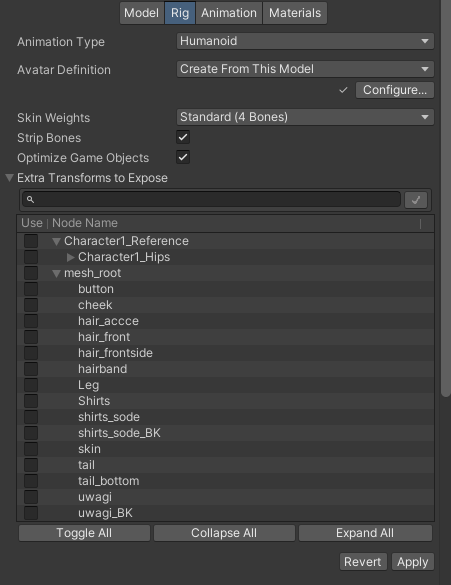The image size is (451, 585).
Task: Tick the Use box for uwagi_BK
Action: (31, 513)
